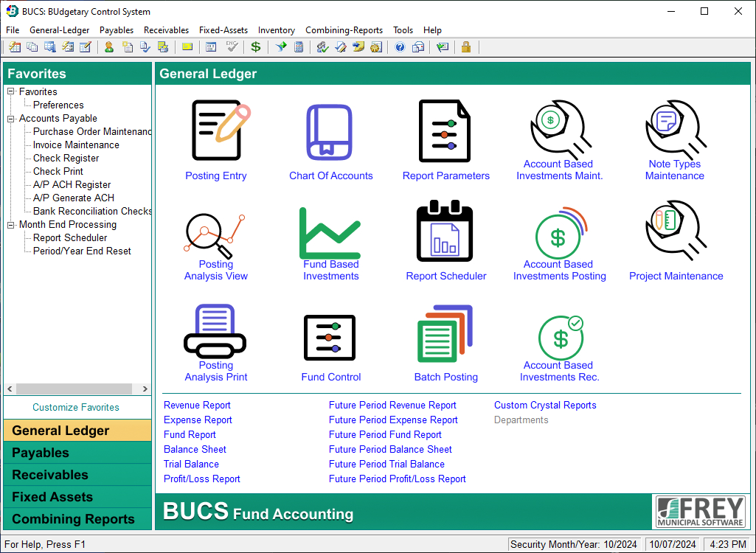Collapse the Favorites tree node
This screenshot has height=553, width=756.
tap(10, 91)
